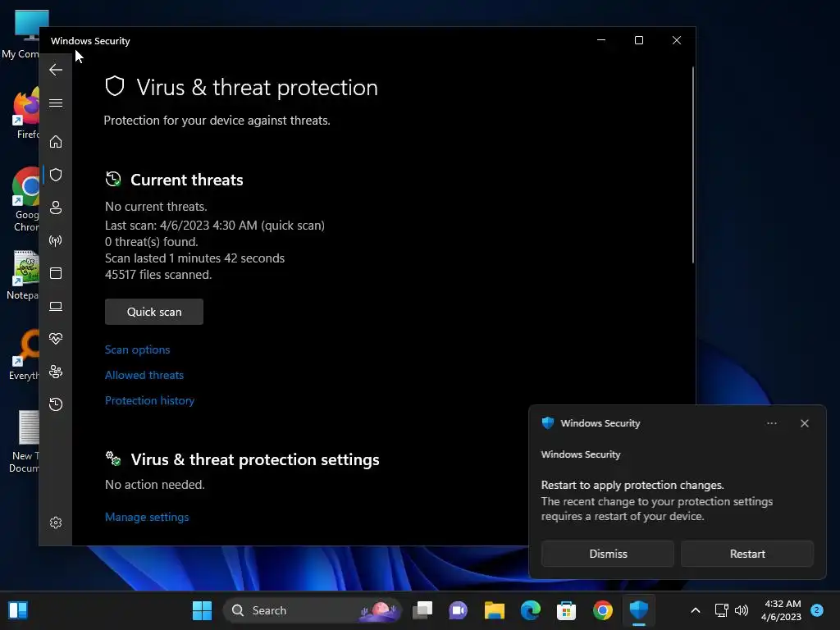This screenshot has height=630, width=840.
Task: Click the taskbar Search box
Action: (x=312, y=610)
